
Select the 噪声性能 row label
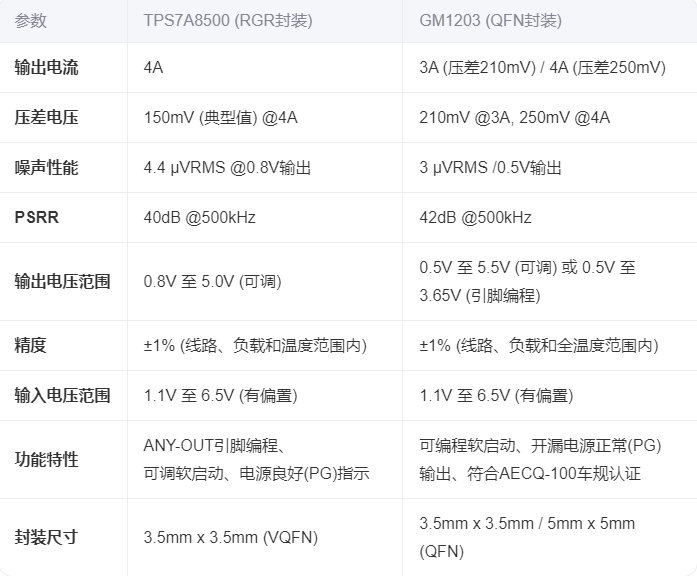click(46, 168)
